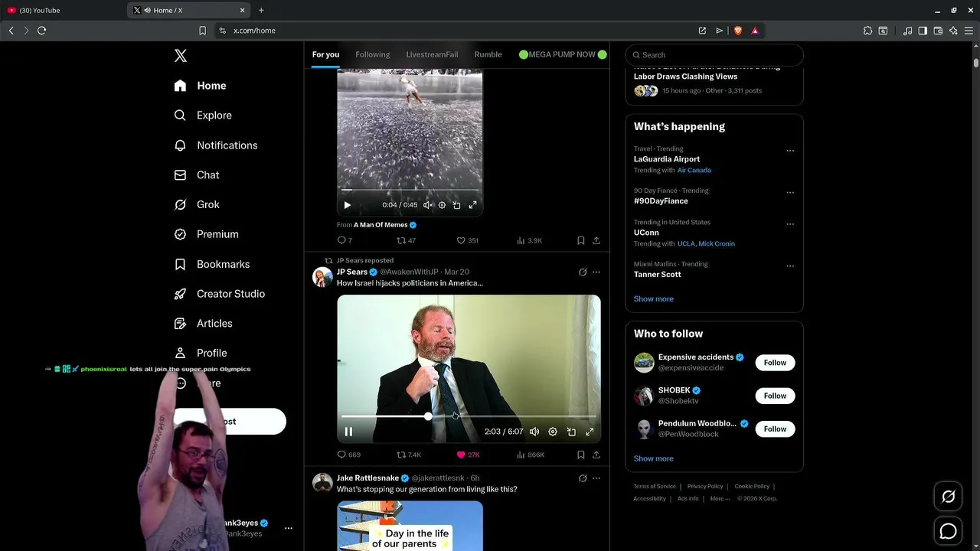980x551 pixels.
Task: Reload the browser page
Action: tap(41, 31)
